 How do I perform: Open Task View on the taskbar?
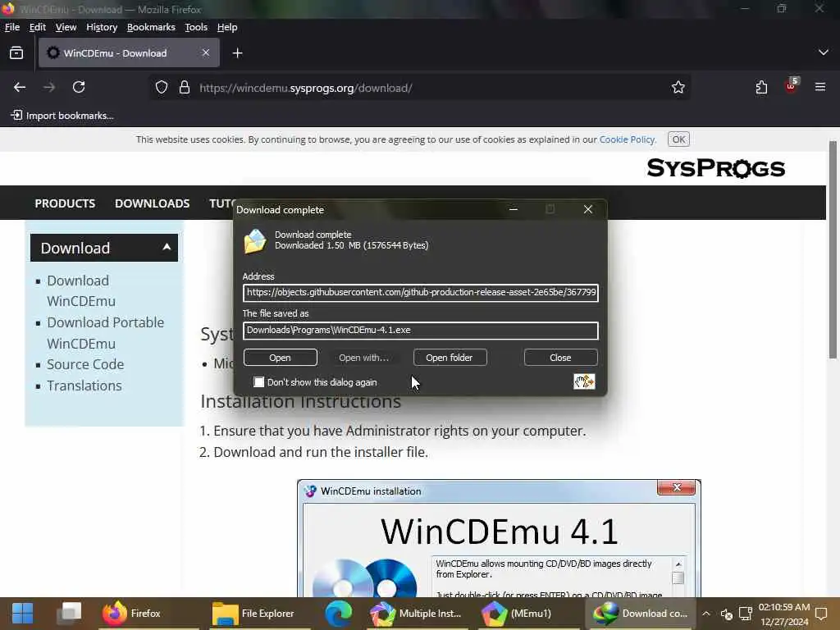pos(69,614)
